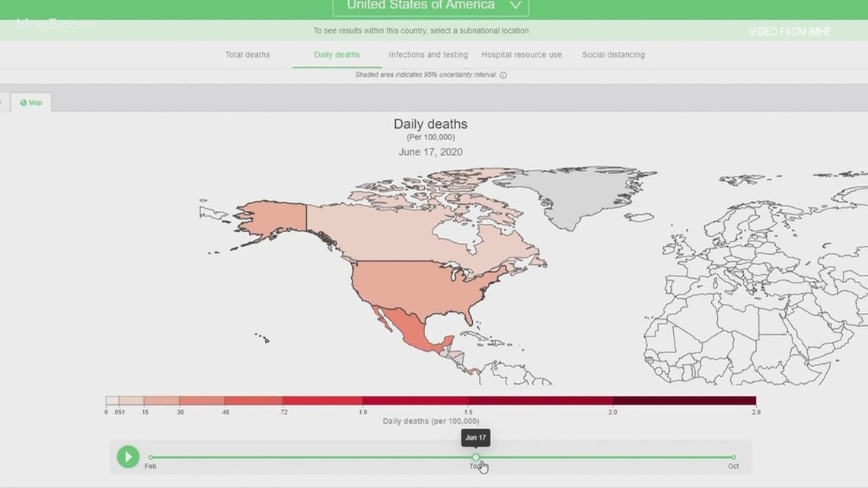Open the uncertainty interval info icon
The height and width of the screenshot is (488, 868).
503,75
